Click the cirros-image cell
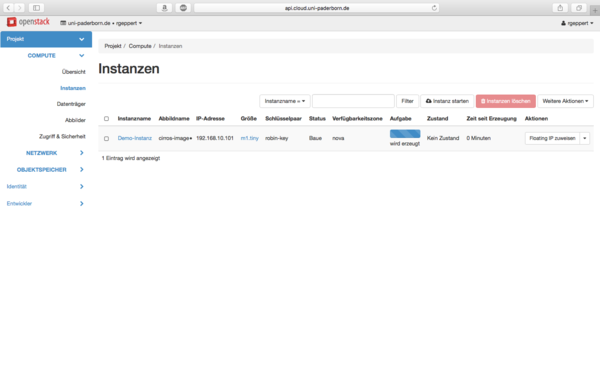This screenshot has width=600, height=375. click(175, 138)
